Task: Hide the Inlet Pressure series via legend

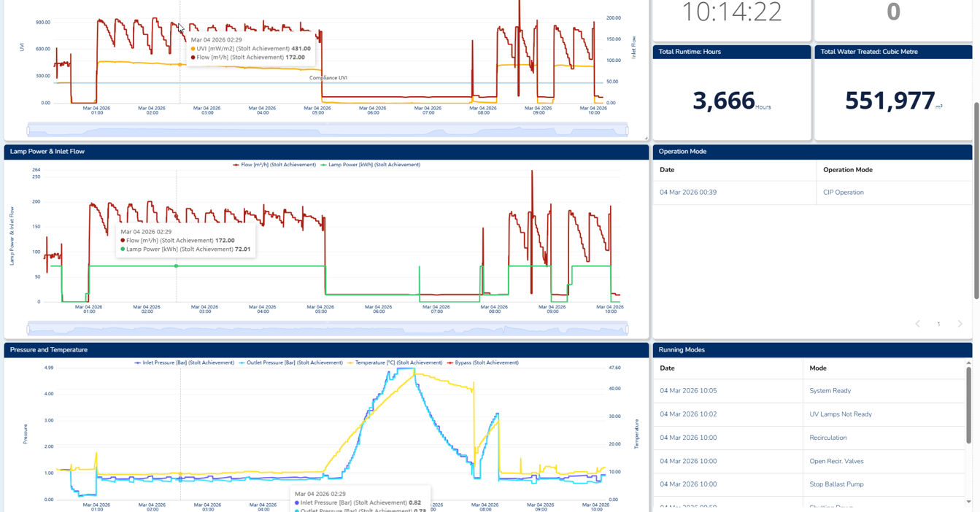Action: [185, 362]
